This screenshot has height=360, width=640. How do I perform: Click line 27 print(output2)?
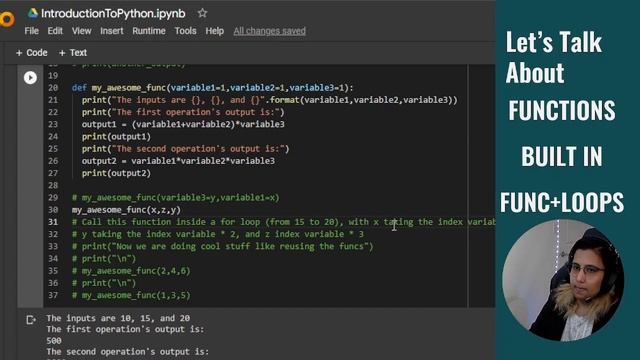(116, 173)
